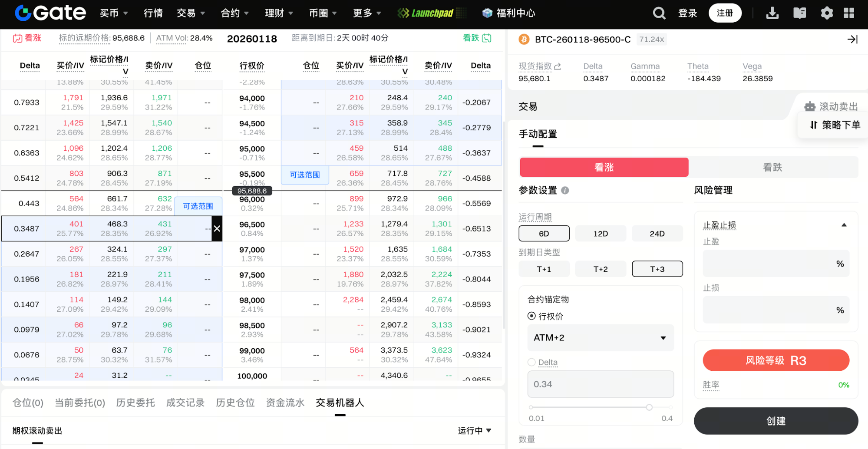
Task: Select the strike price radio button
Action: pyautogui.click(x=531, y=316)
